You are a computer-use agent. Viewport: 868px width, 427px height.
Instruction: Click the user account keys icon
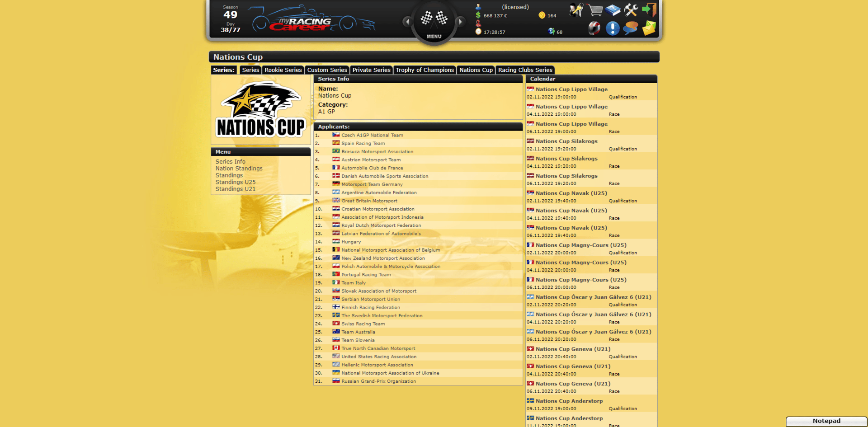(576, 10)
